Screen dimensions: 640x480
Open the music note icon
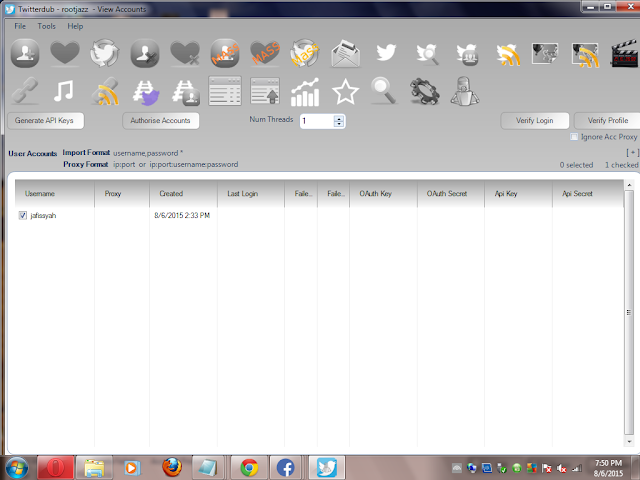click(64, 91)
